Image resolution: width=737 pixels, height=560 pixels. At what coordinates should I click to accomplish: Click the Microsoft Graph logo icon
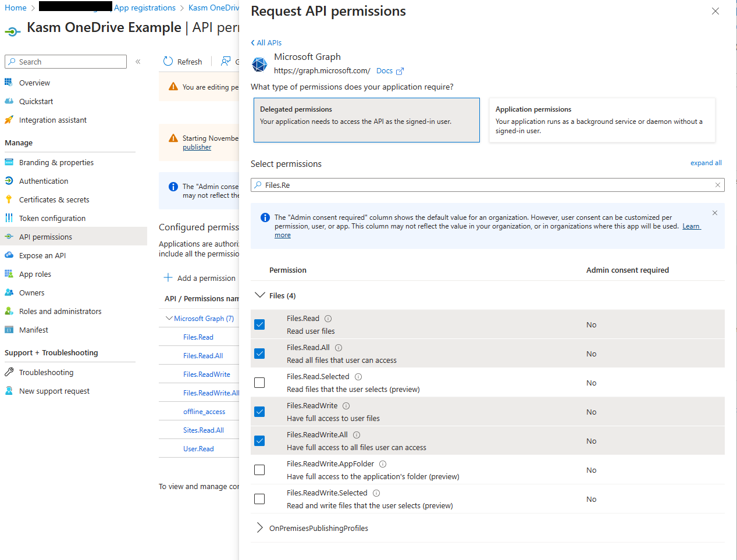coord(259,64)
